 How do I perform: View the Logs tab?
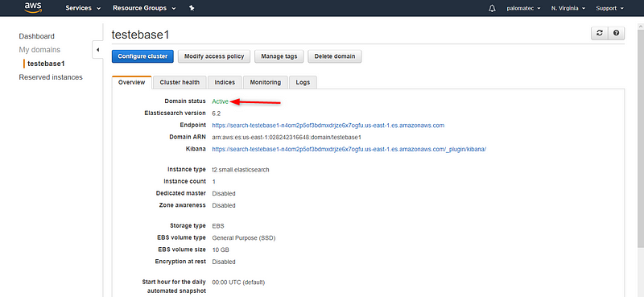(303, 82)
